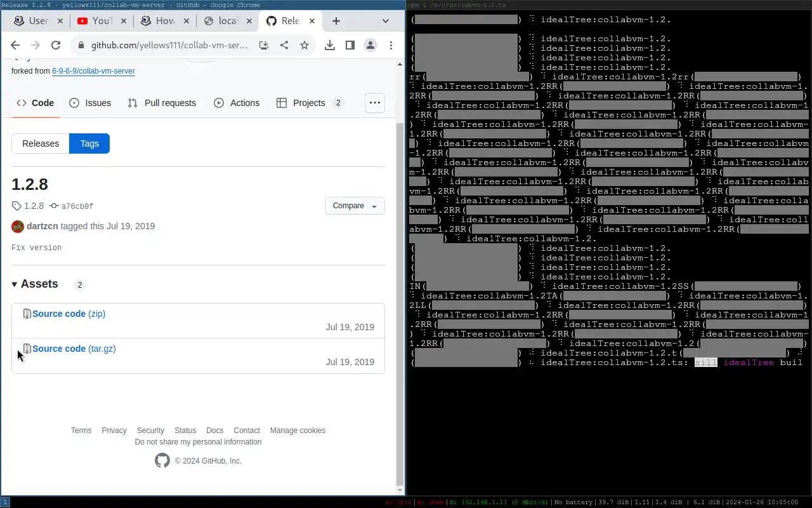Open the Compare dropdown
This screenshot has height=508, width=812.
point(355,206)
